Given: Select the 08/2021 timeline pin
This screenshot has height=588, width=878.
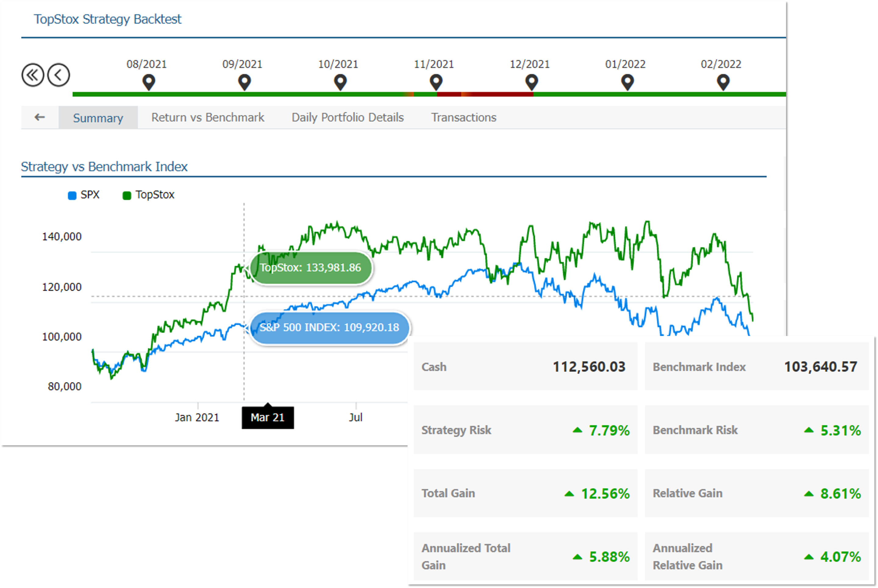Looking at the screenshot, I should point(149,83).
